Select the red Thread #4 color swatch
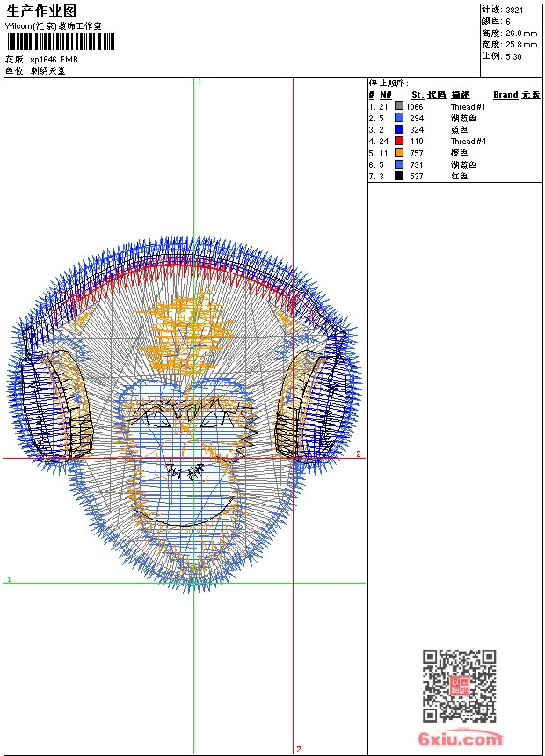545x756 pixels. [x=399, y=141]
